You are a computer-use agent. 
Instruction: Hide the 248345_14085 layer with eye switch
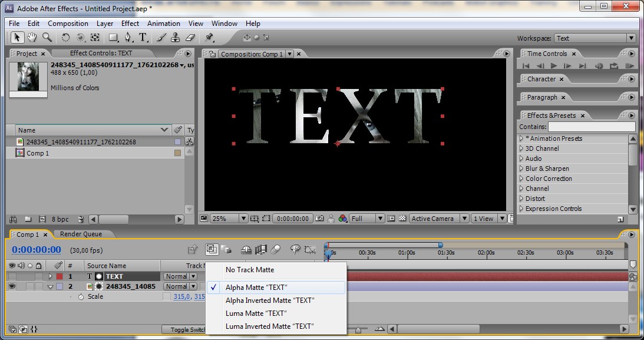[12, 286]
